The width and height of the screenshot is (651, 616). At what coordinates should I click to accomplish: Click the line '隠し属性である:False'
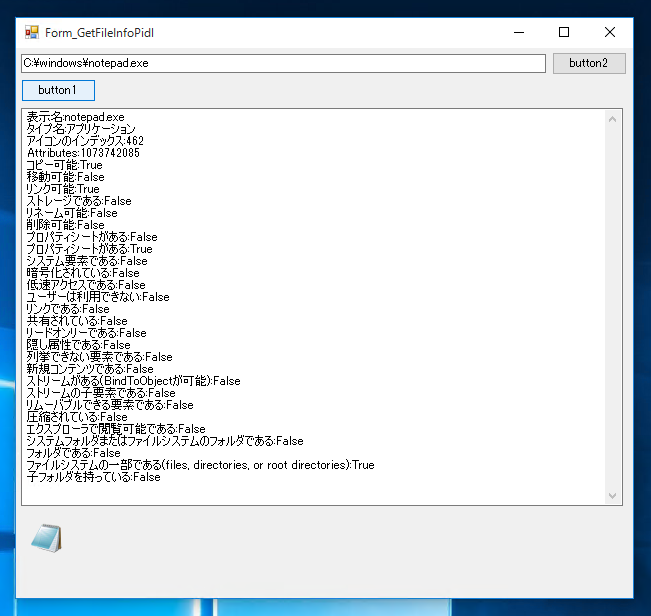pyautogui.click(x=78, y=346)
